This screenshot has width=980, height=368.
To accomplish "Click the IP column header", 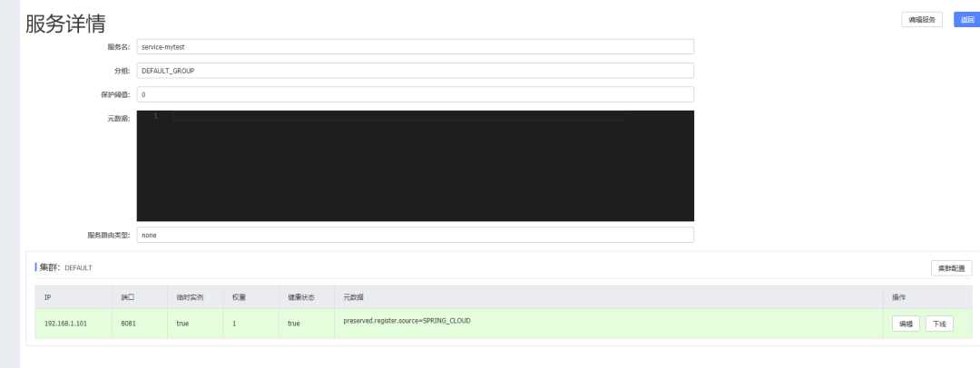I will click(x=47, y=297).
